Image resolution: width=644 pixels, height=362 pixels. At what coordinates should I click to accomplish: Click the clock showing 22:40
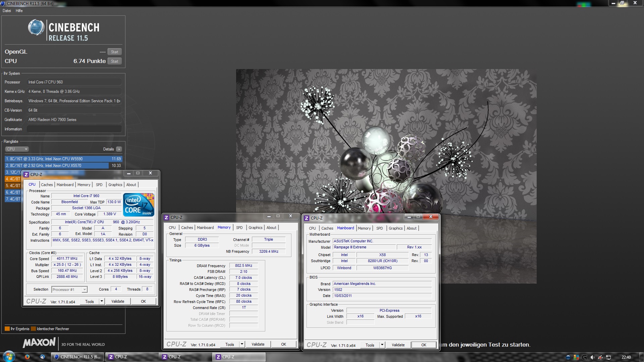click(x=626, y=357)
